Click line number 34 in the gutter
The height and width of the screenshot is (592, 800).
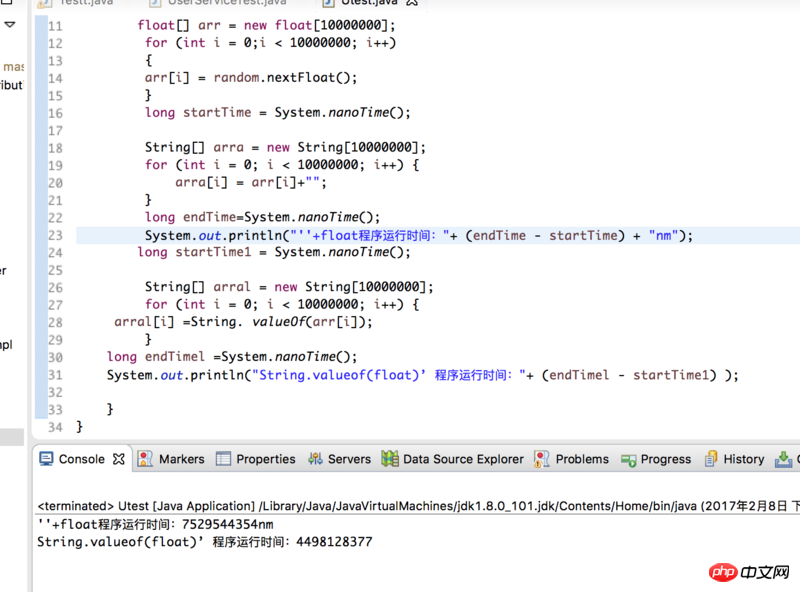(x=56, y=427)
